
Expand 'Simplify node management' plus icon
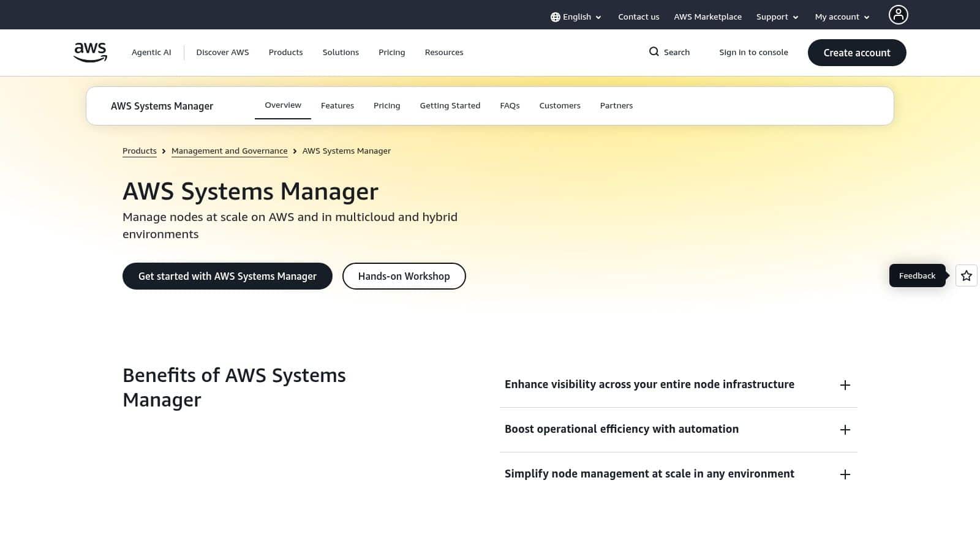coord(845,474)
